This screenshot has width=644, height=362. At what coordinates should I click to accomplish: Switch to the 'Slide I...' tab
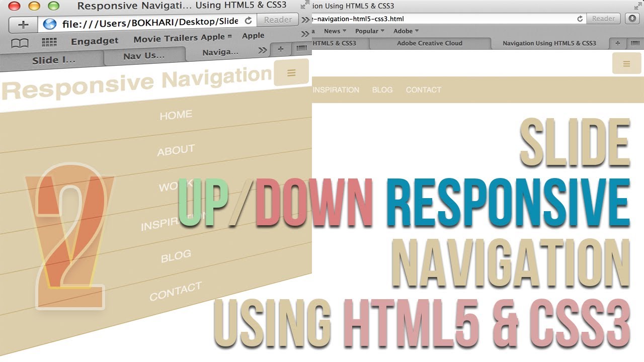(x=53, y=60)
